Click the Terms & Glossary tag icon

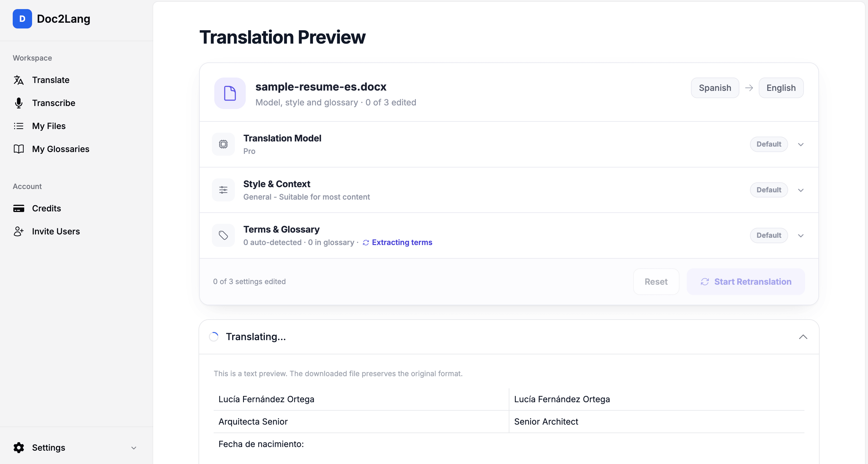point(223,235)
